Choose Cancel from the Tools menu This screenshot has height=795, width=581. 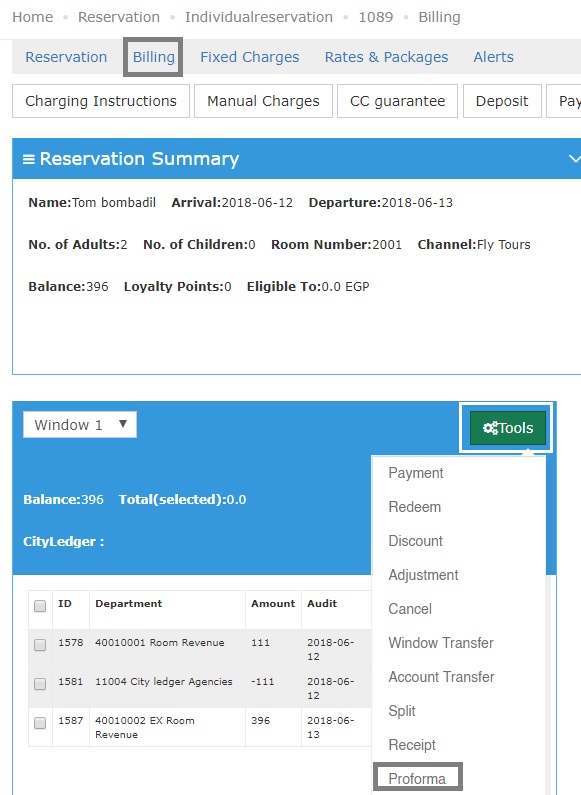[410, 609]
